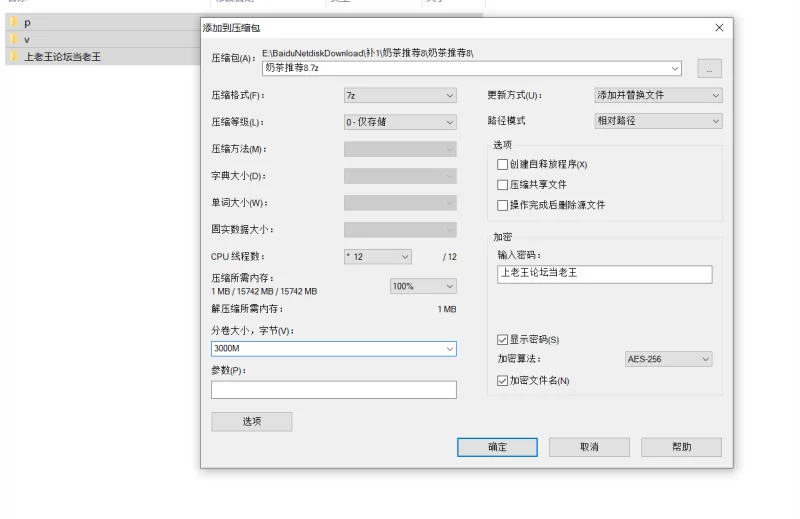Open CPU 线程数 dropdown showing 12
800x519 pixels.
[x=378, y=257]
